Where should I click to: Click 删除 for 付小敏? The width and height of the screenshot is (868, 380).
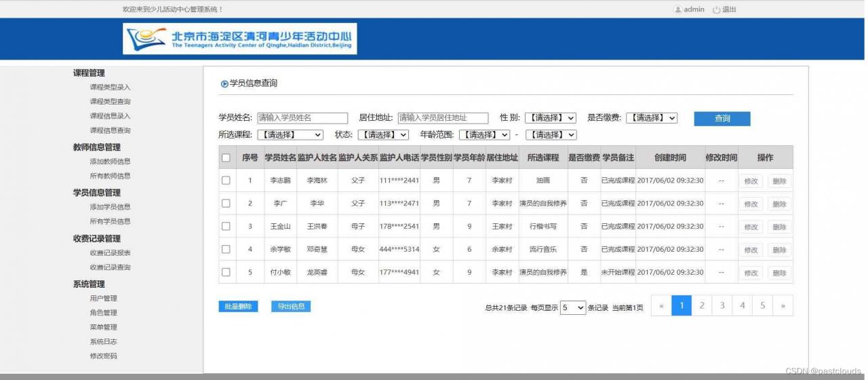pos(779,273)
